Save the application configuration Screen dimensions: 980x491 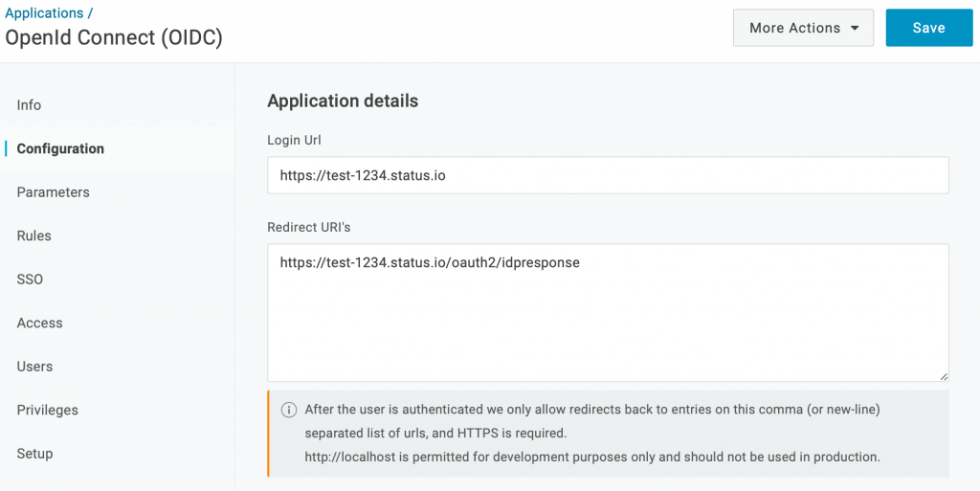[928, 28]
